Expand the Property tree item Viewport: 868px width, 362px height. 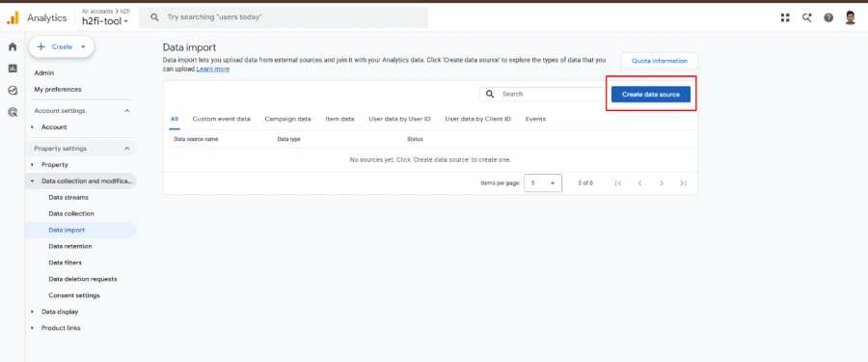(x=32, y=165)
